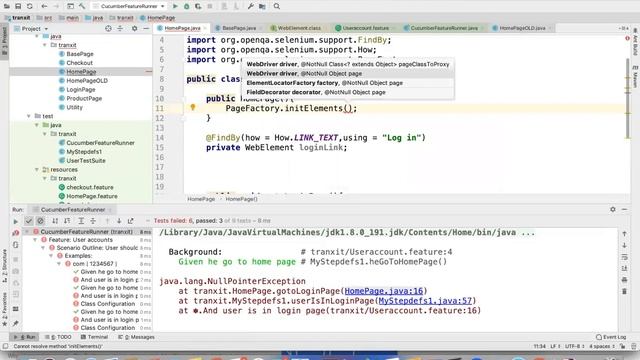Click export test results icon
Image resolution: width=640 pixels, height=360 pixels.
(x=131, y=221)
